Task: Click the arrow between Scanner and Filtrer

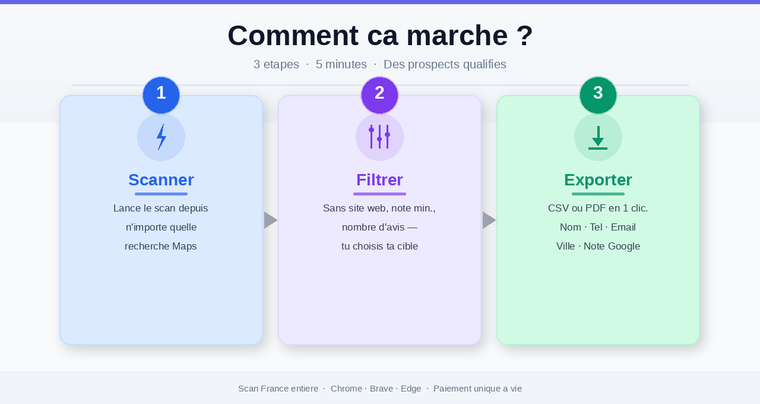Action: (x=270, y=220)
